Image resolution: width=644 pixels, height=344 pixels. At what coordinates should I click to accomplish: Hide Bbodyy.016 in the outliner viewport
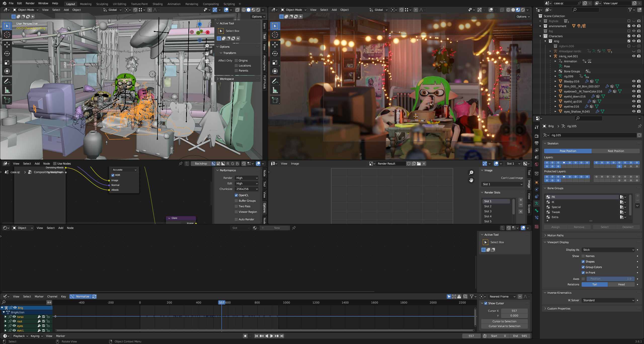pyautogui.click(x=634, y=81)
